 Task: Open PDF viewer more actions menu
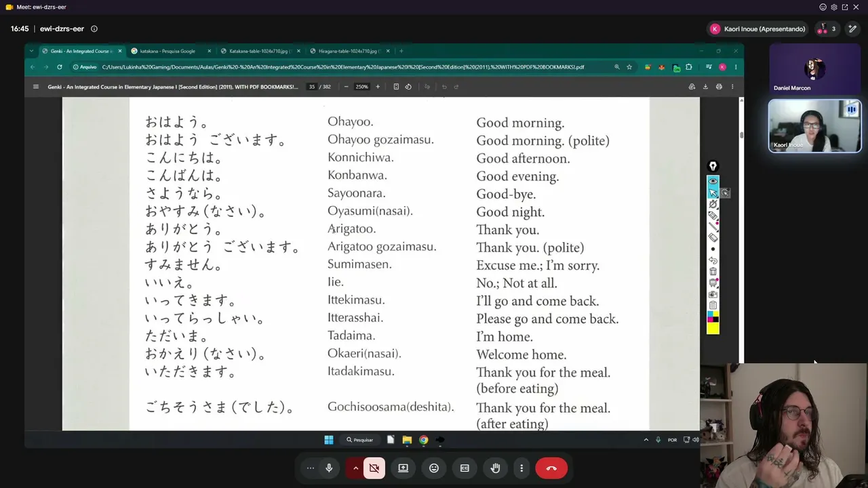[732, 87]
